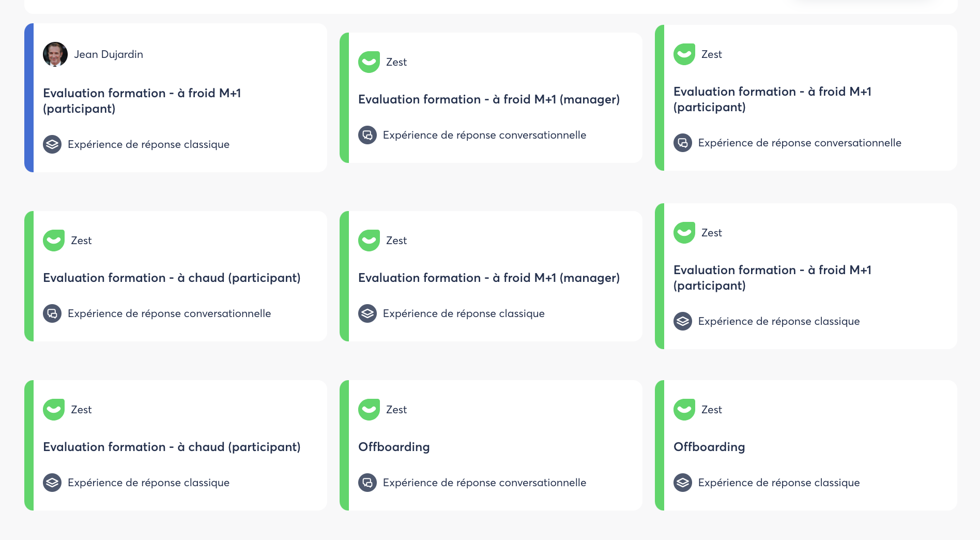Select the Jean Dujardin author name

[109, 54]
